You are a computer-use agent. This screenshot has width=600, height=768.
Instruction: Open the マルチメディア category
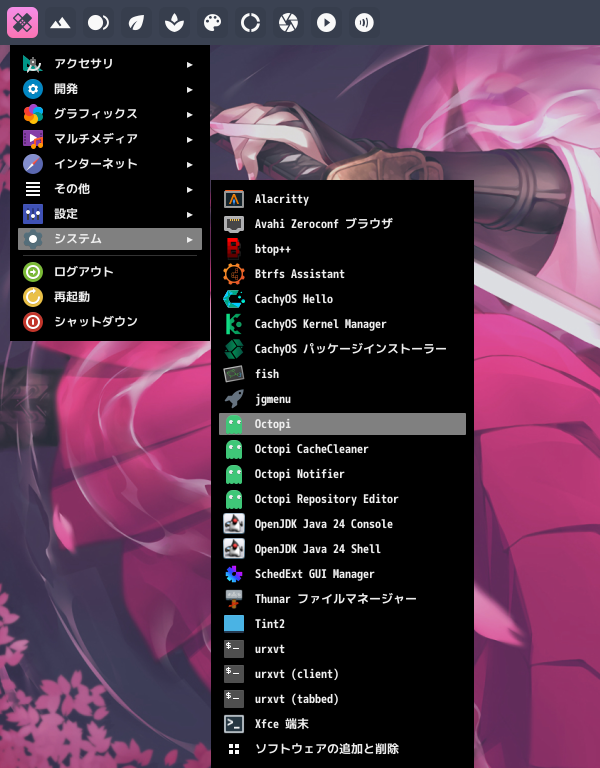point(110,139)
